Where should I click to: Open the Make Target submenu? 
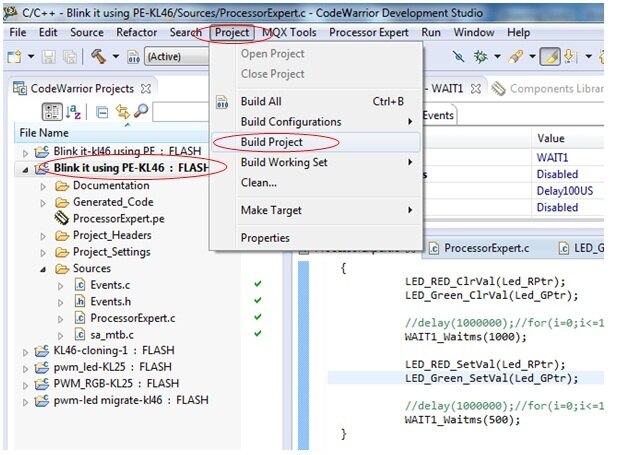(x=316, y=210)
